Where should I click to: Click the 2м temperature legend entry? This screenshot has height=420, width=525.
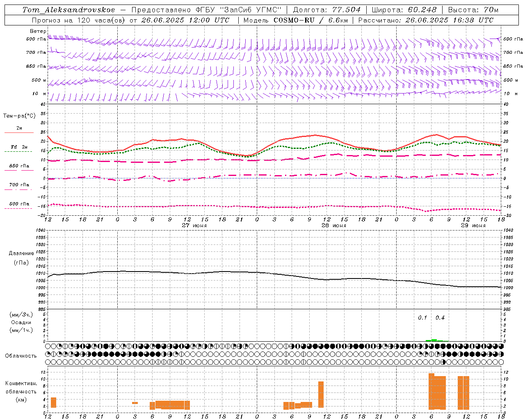click(x=19, y=128)
